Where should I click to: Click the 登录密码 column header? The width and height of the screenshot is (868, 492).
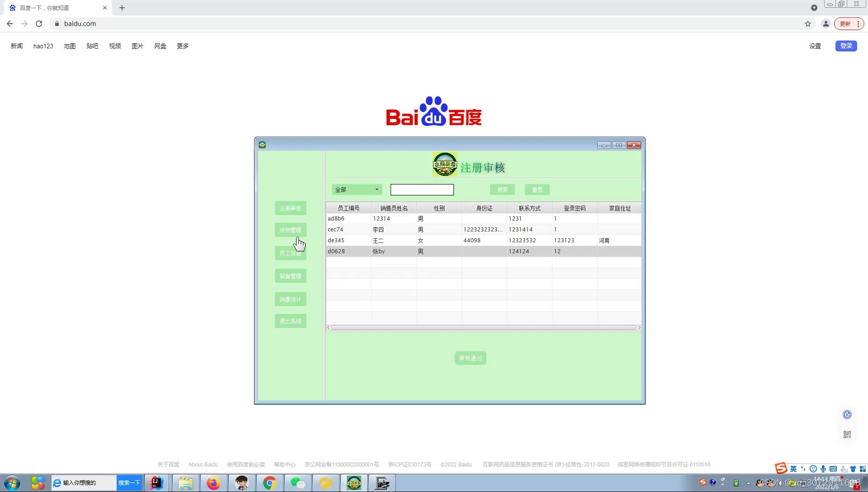coord(575,208)
